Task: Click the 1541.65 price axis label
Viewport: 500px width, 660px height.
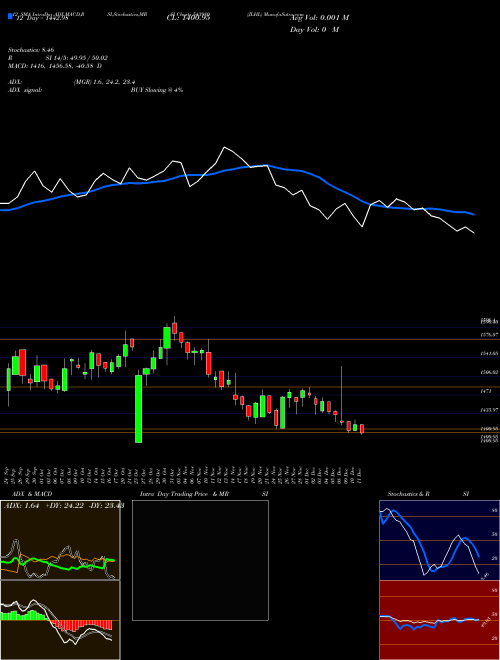Action: 489,354
